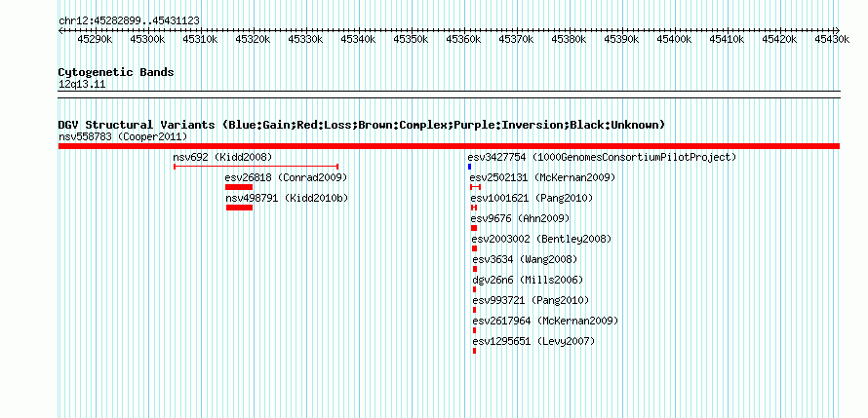Open esv2617964 (McKernan2009) variant label
Viewport: 868px width, 418px height.
(x=545, y=321)
